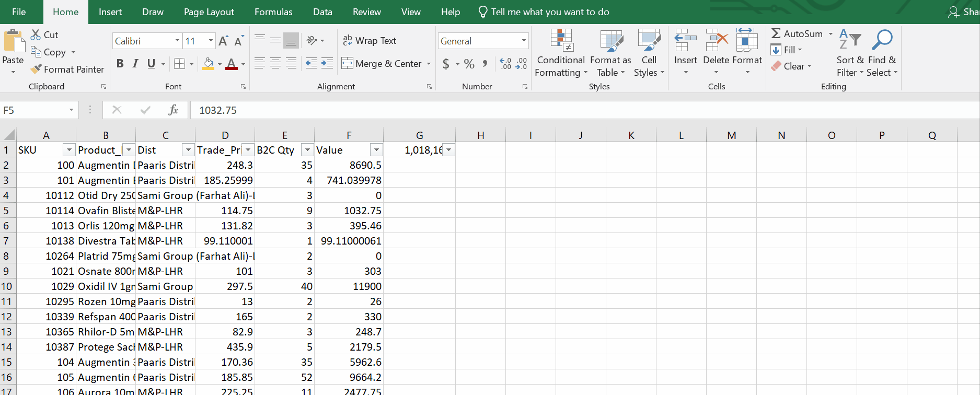The height and width of the screenshot is (395, 980).
Task: Switch to the Data tab
Action: (322, 12)
